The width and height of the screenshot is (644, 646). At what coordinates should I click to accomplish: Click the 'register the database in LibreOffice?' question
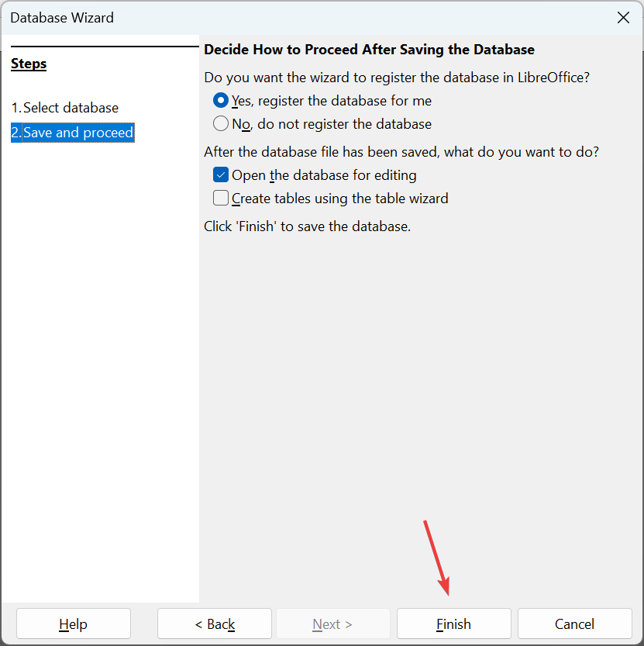[397, 78]
